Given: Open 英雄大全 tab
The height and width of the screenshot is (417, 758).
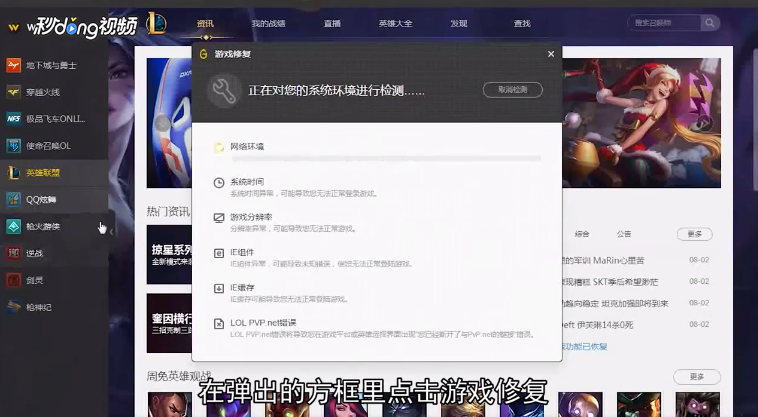Looking at the screenshot, I should [395, 23].
